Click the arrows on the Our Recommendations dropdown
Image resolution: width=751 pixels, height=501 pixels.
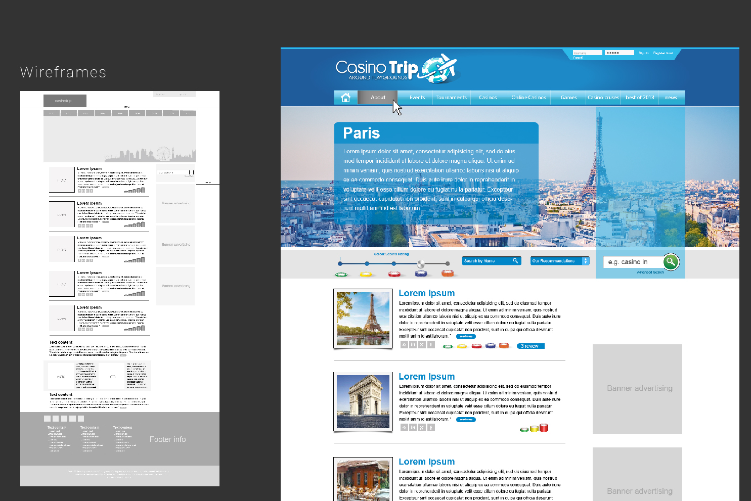pos(586,261)
